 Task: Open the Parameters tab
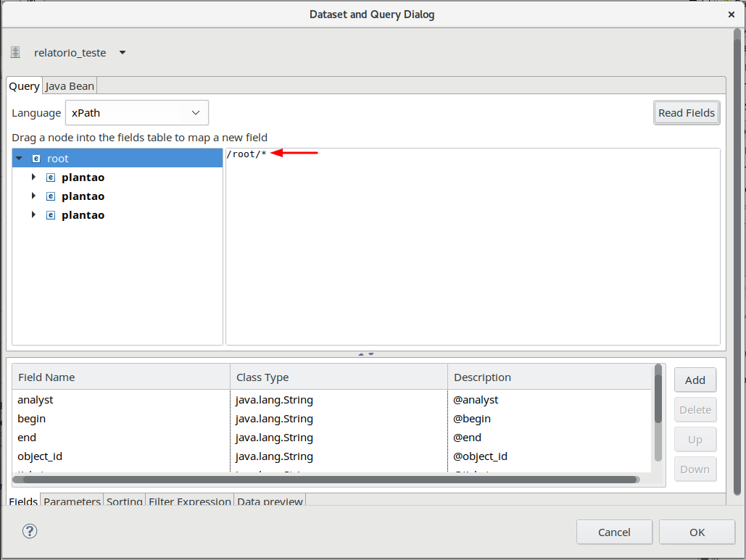(x=72, y=501)
